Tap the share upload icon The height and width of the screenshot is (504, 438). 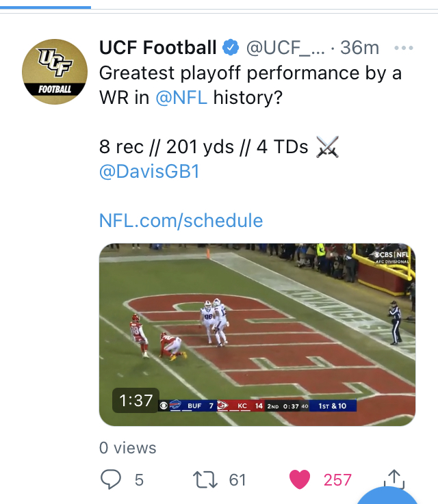coord(394,479)
